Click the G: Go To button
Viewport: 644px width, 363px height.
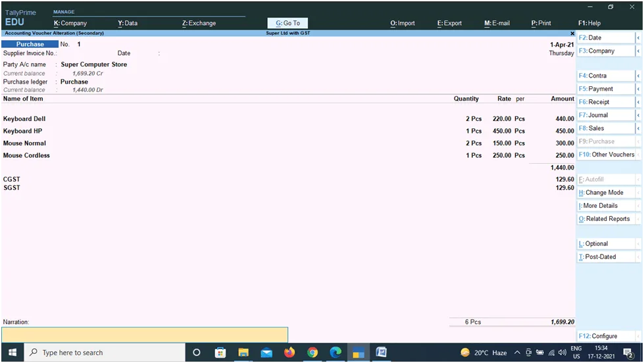[x=287, y=23]
